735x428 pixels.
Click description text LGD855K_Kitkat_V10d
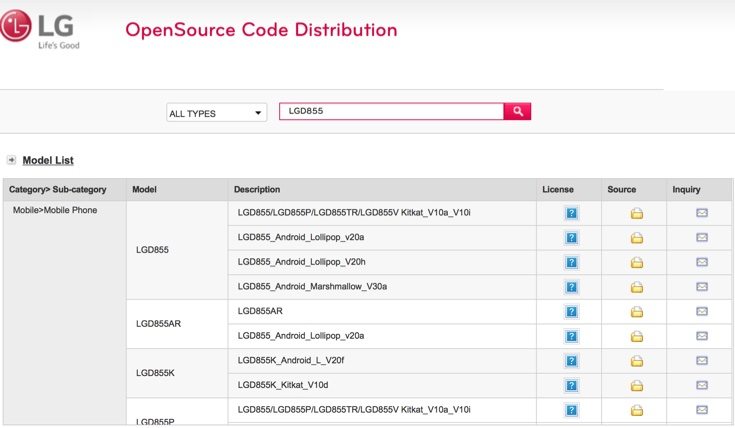(283, 385)
